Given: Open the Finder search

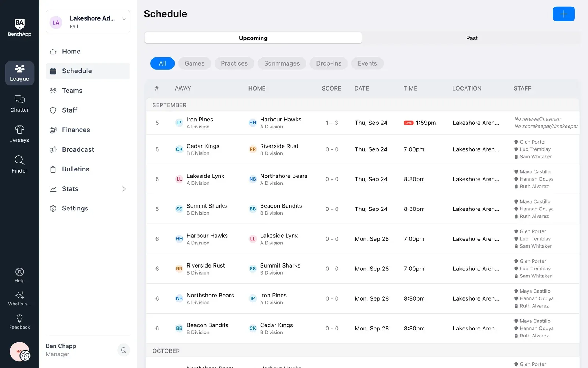Looking at the screenshot, I should click(19, 164).
